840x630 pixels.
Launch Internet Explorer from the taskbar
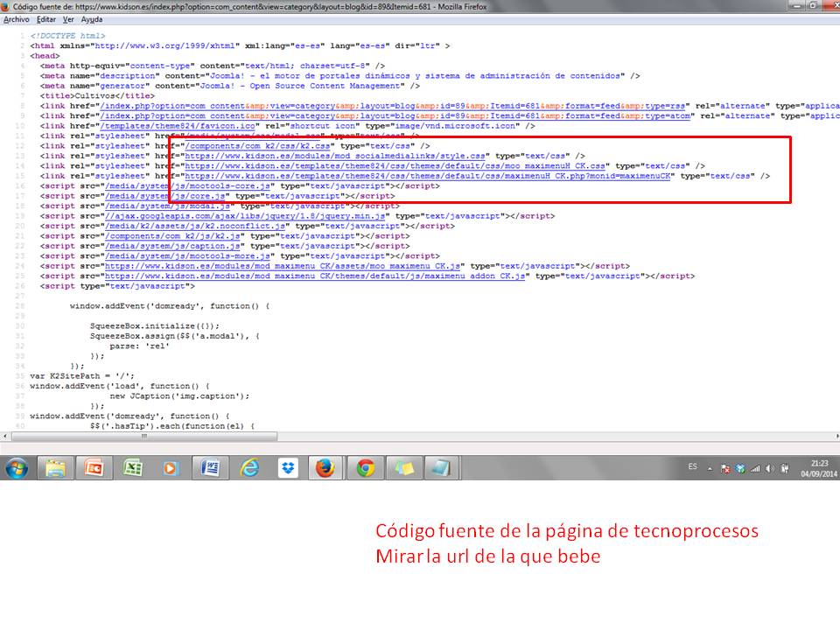click(249, 468)
